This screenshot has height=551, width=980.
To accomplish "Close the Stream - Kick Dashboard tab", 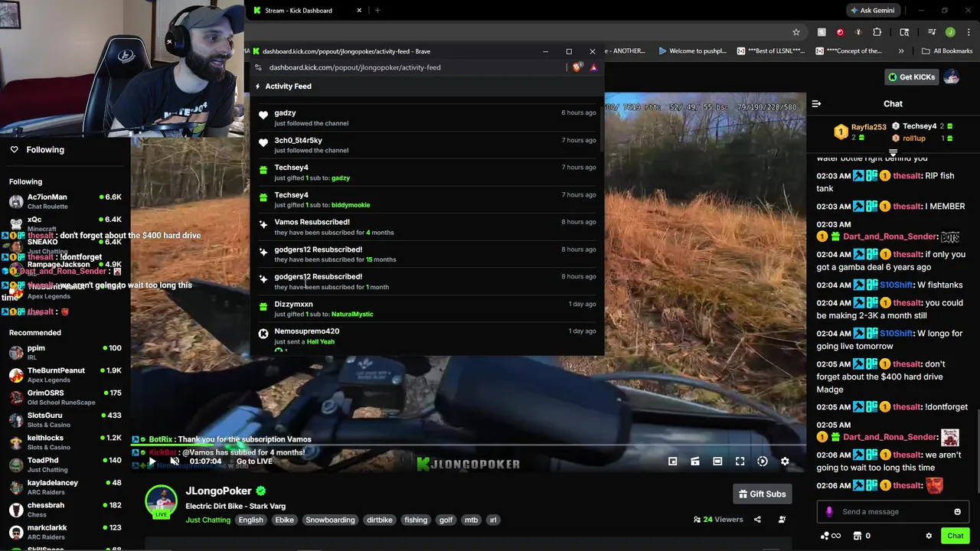I will click(x=359, y=11).
